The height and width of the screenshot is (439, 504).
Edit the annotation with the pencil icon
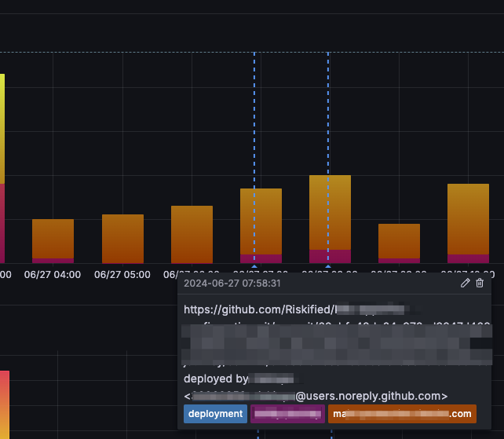(x=465, y=283)
